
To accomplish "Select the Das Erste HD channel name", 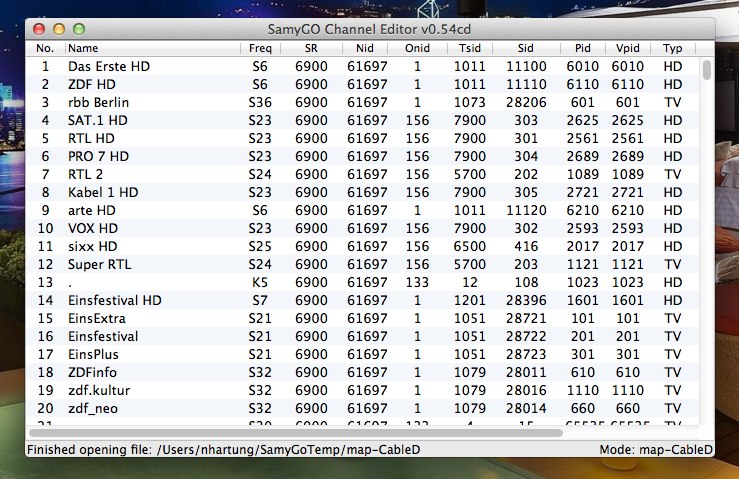I will coord(109,66).
